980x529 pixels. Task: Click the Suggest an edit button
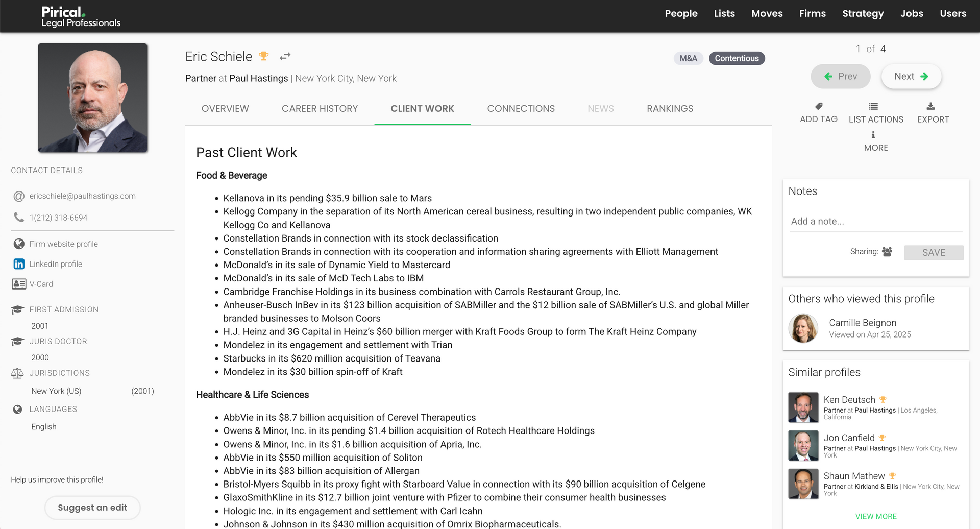pyautogui.click(x=92, y=508)
